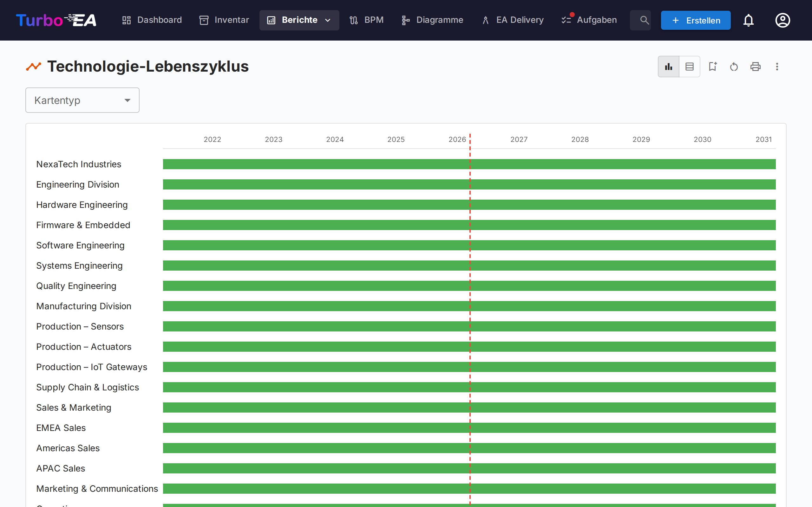Open the Kartentyp dropdown
Image resolution: width=812 pixels, height=507 pixels.
[82, 100]
